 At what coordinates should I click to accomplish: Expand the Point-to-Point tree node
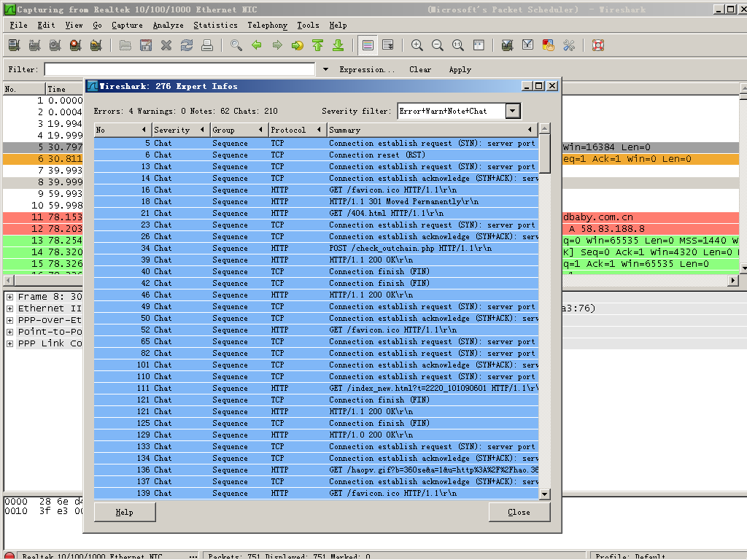click(9, 332)
